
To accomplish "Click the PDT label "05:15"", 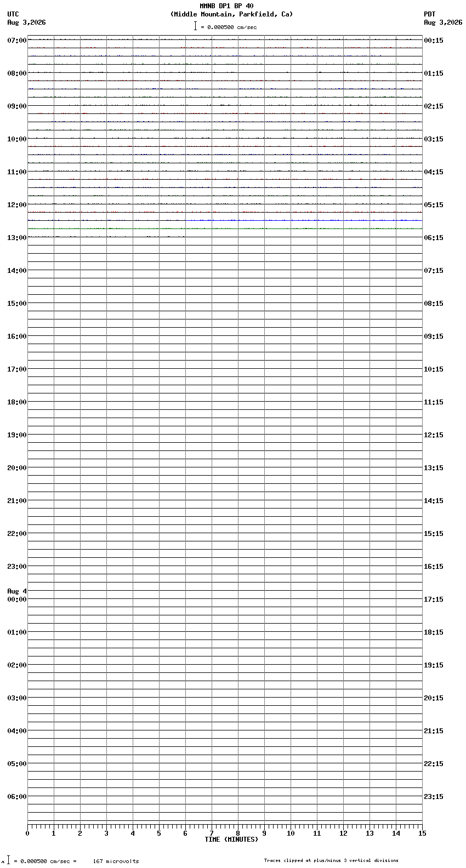I will (434, 205).
